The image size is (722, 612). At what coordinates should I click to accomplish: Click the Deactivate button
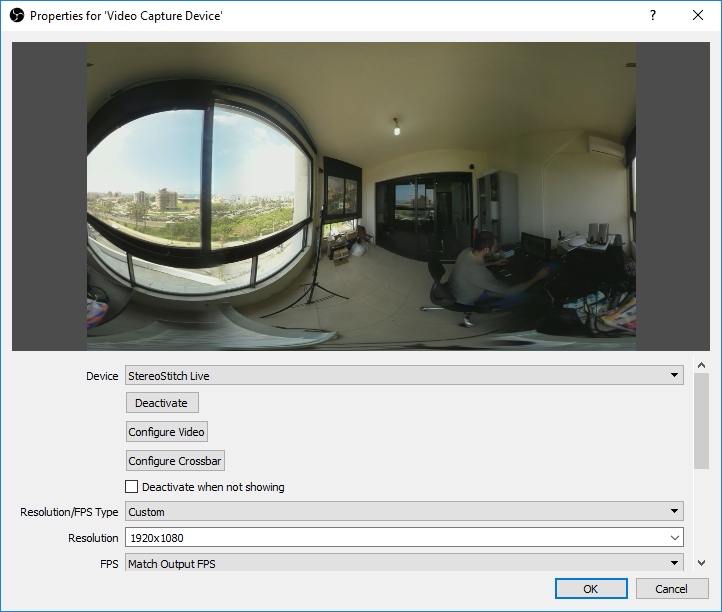point(162,403)
